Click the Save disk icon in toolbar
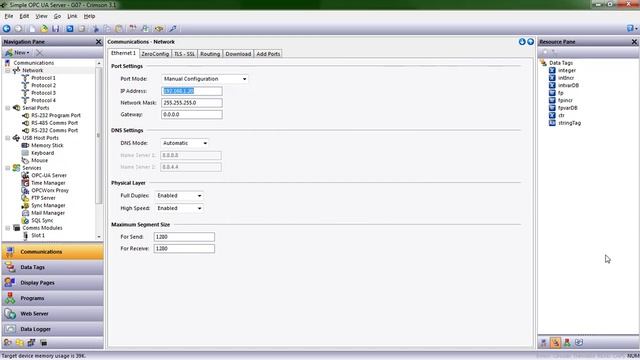 point(56,29)
